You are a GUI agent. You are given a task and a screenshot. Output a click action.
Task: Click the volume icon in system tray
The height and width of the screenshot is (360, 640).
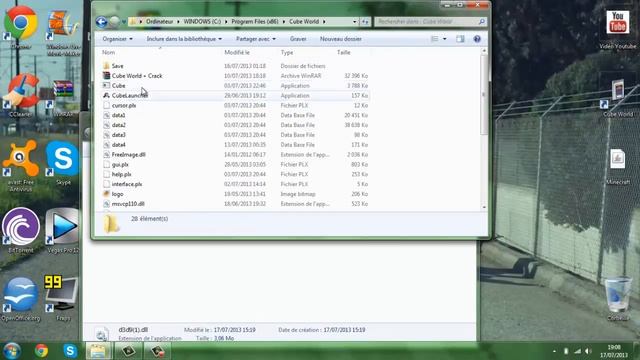[588, 351]
